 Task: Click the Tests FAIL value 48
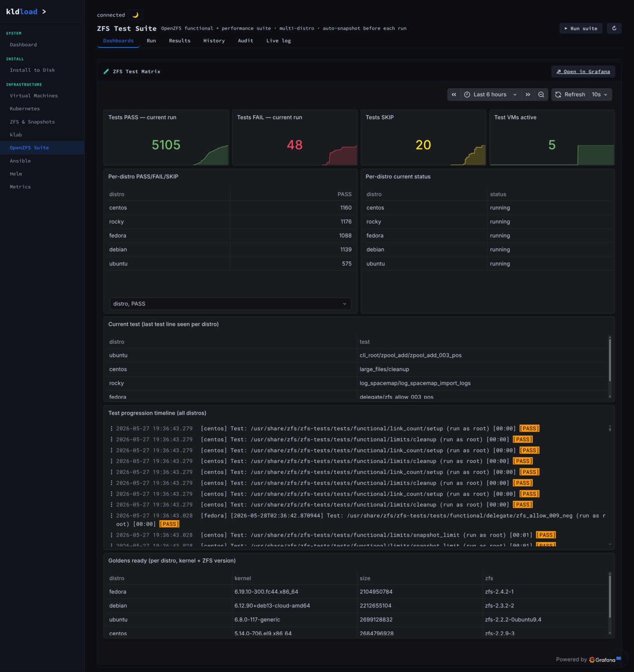pos(295,145)
